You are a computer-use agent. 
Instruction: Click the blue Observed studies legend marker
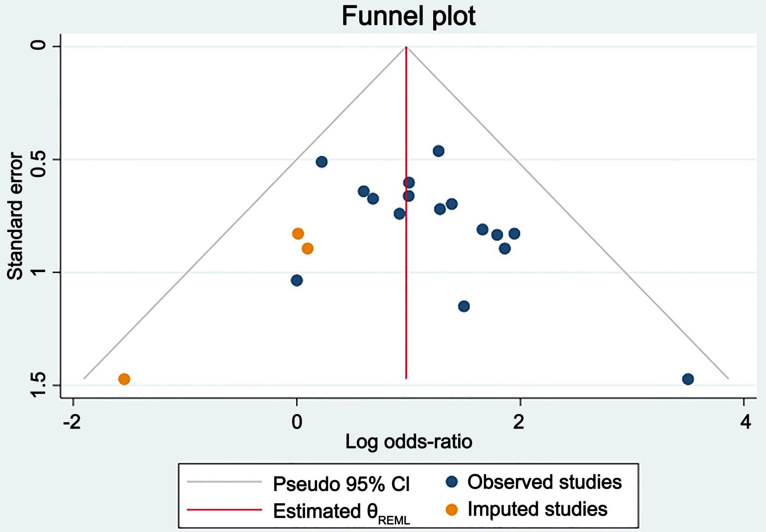452,482
